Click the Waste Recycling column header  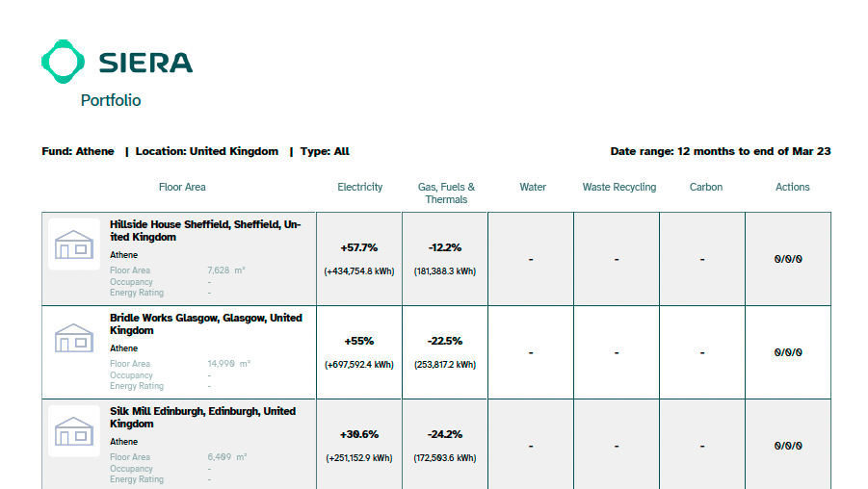point(618,187)
